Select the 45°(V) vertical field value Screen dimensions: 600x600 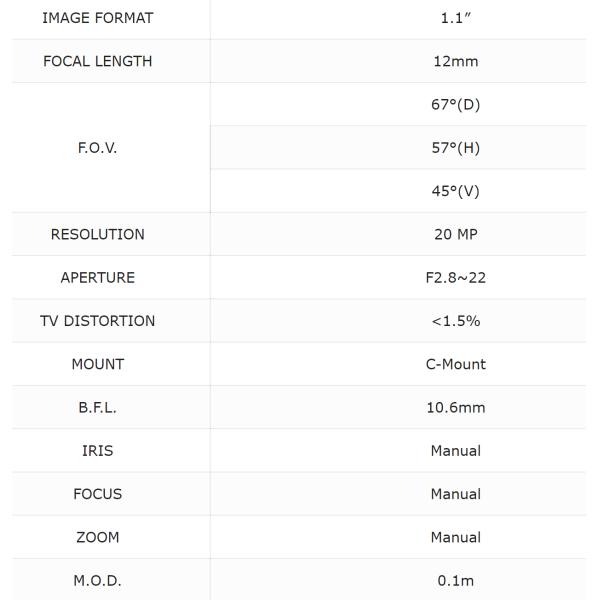[x=456, y=191]
